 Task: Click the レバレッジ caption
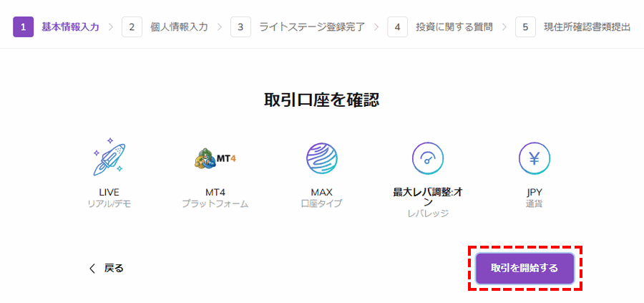click(x=428, y=213)
